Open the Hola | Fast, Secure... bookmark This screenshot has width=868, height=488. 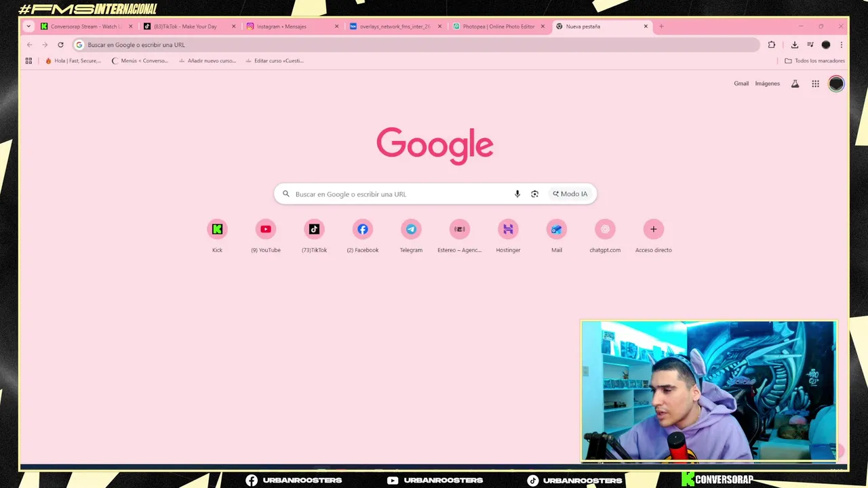tap(73, 60)
